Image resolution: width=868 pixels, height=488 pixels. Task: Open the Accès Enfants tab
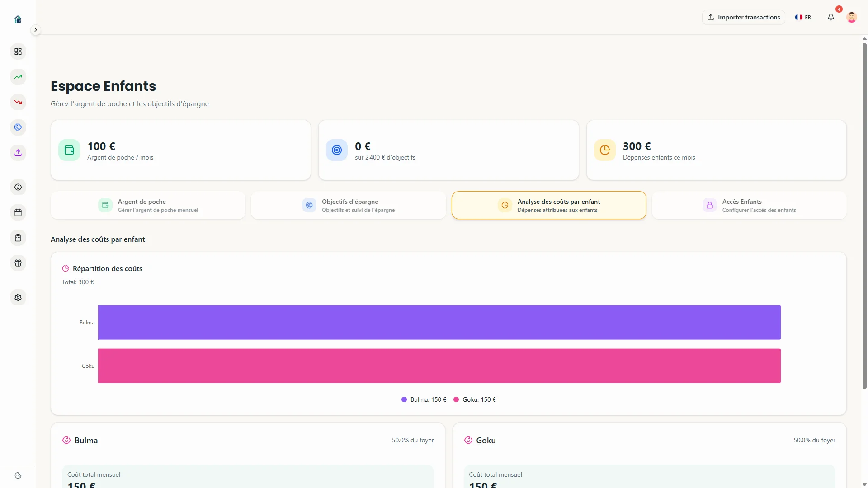749,205
